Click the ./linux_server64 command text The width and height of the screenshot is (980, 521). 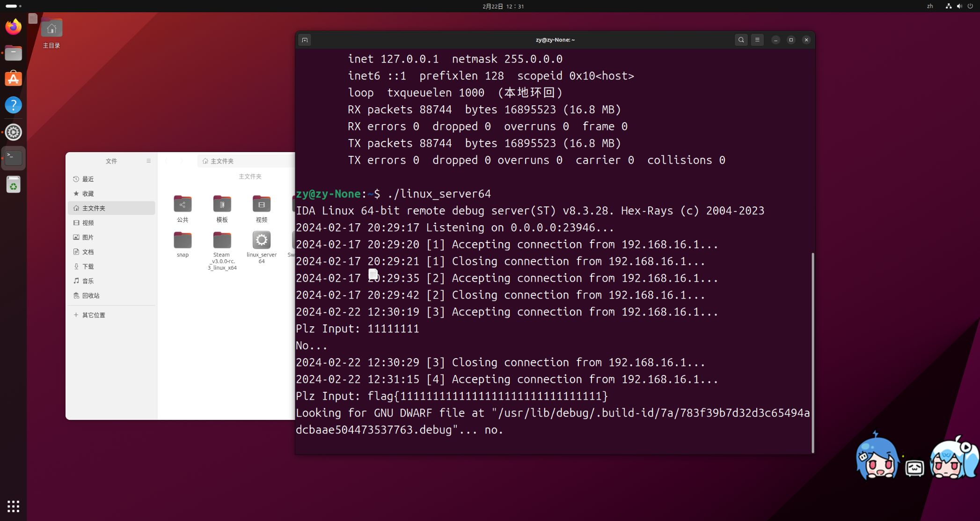point(439,194)
